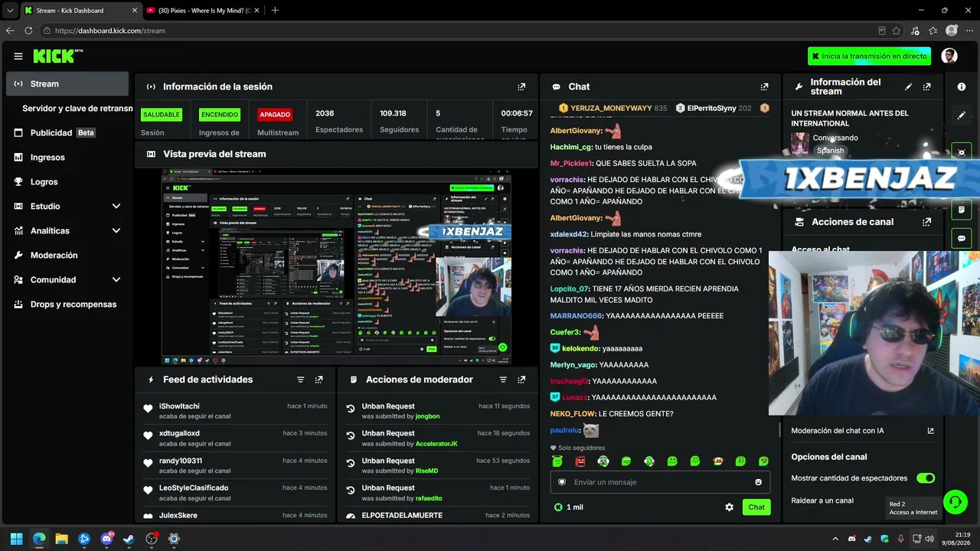Click the Enviar un mensaje input field
The height and width of the screenshot is (551, 980).
click(x=660, y=482)
